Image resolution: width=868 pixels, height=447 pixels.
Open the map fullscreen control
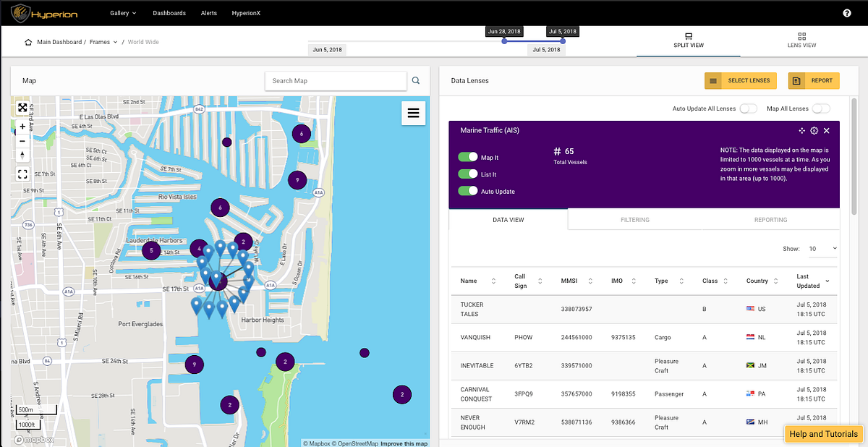pos(22,174)
